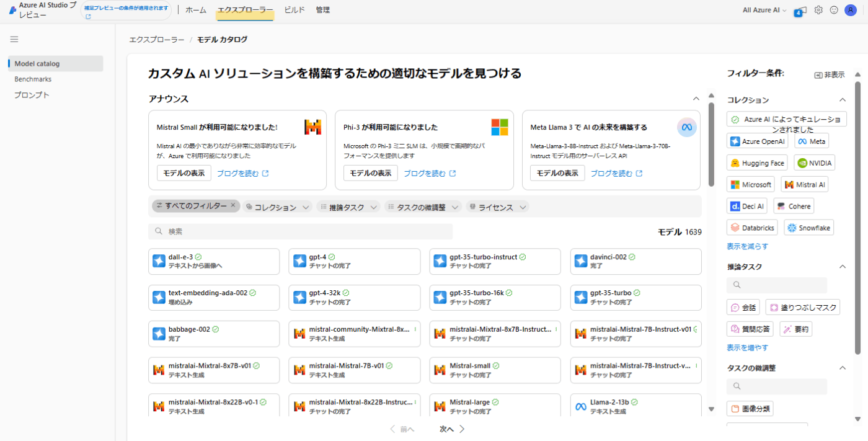Screen dimensions: 868x441
Task: Collapse the タスクの微調整 sidebar section
Action: (x=842, y=368)
